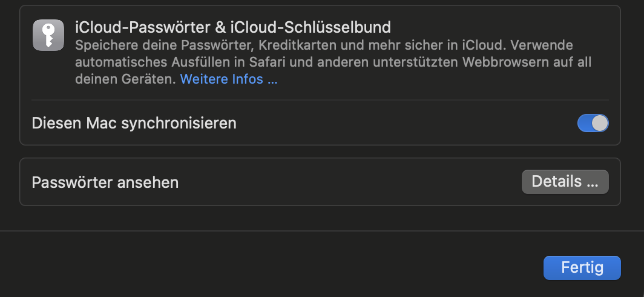The width and height of the screenshot is (644, 297).
Task: Open the Weitere Infos link
Action: (229, 79)
